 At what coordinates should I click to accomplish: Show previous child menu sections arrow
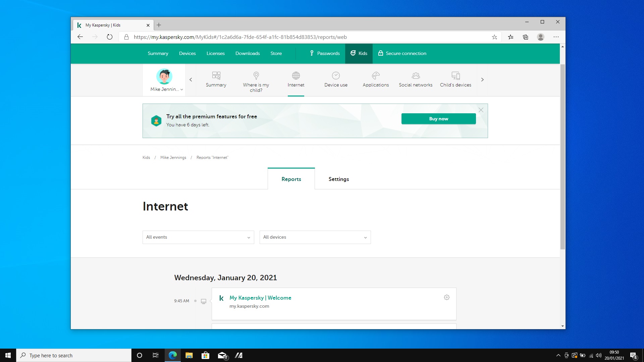tap(191, 80)
